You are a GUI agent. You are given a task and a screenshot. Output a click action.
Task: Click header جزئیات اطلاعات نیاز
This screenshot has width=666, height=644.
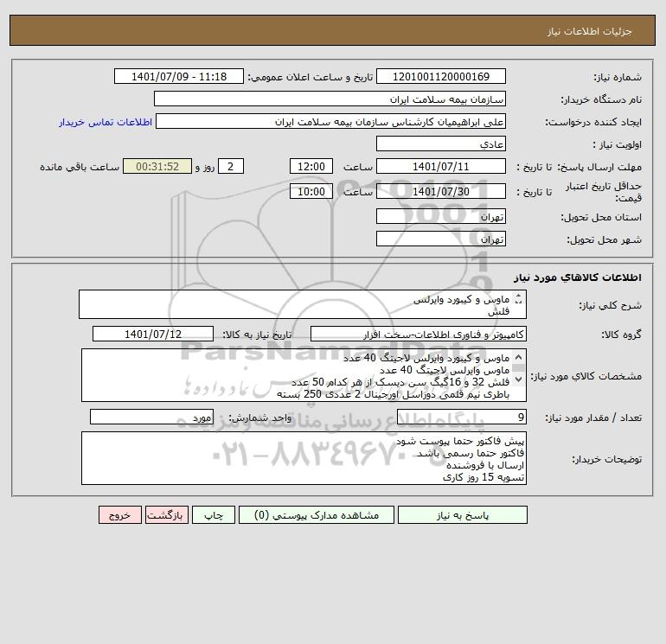point(590,31)
